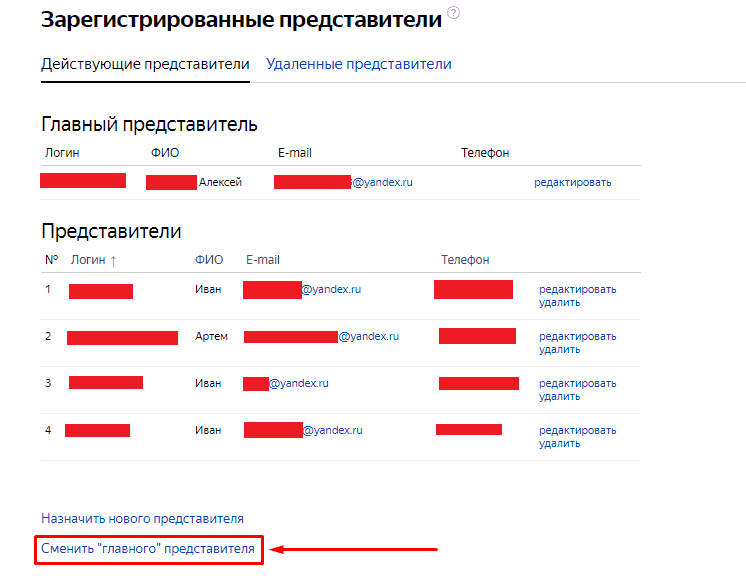Click Логин header in main representative table
This screenshot has height=576, width=746.
62,153
